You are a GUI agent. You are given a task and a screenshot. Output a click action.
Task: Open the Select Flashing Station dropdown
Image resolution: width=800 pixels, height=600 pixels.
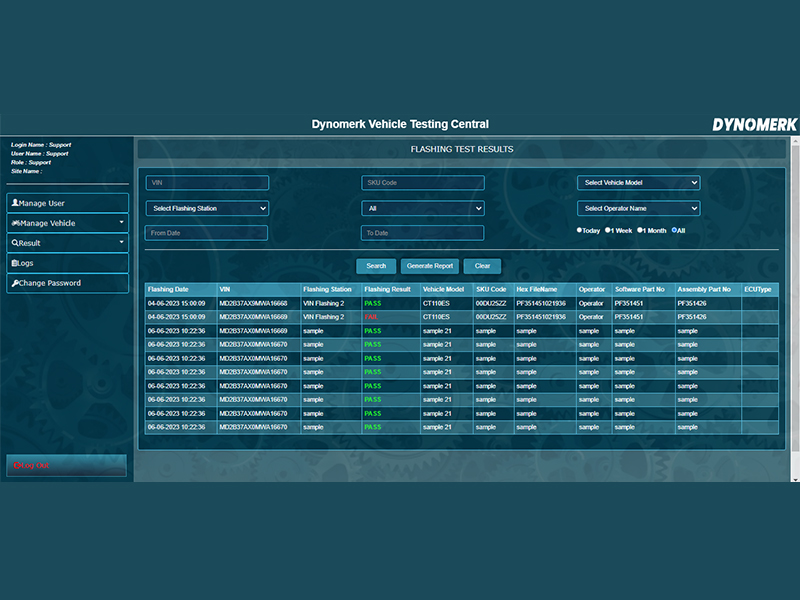[207, 208]
